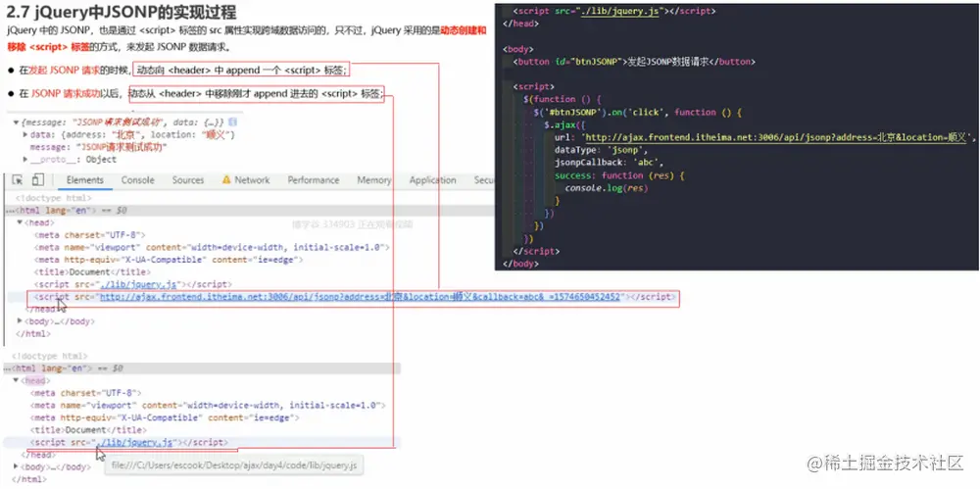Collapse the logged message object arrow
980x489 pixels.
(x=17, y=122)
